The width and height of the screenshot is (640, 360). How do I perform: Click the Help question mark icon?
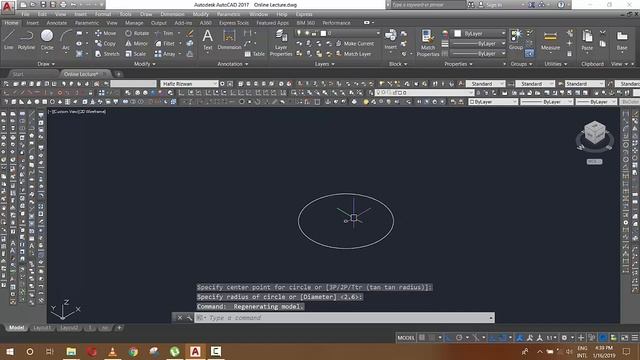(561, 4)
